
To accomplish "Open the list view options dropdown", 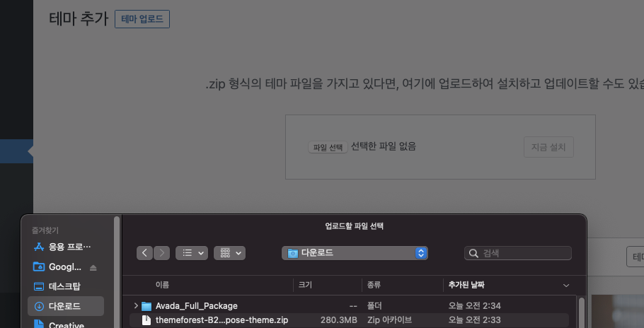I will pos(192,253).
